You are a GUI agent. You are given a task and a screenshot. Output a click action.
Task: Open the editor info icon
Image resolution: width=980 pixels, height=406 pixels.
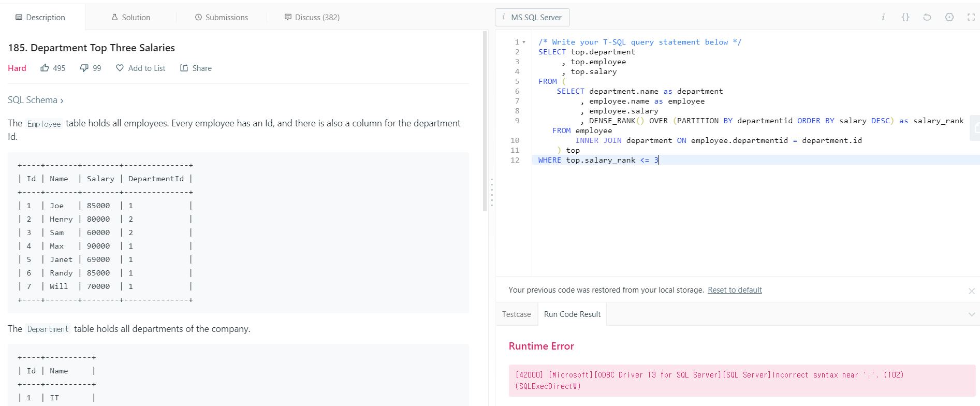click(883, 17)
